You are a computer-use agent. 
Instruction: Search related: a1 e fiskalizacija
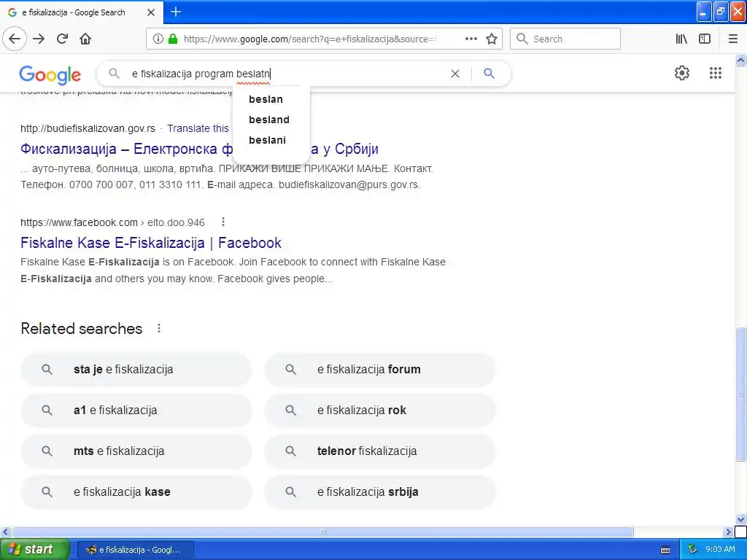136,410
